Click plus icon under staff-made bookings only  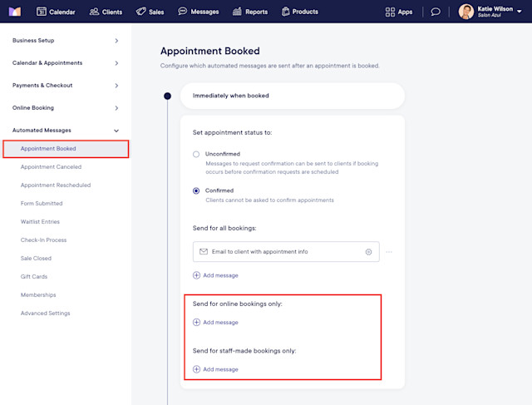click(196, 369)
